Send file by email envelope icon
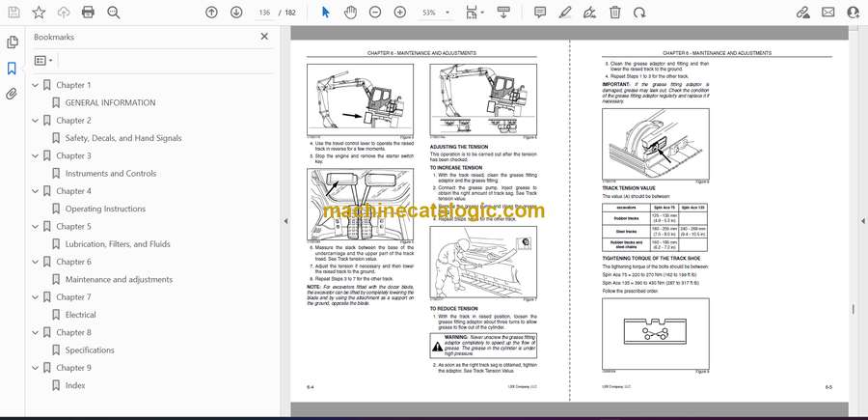The width and height of the screenshot is (868, 420). coord(828,13)
